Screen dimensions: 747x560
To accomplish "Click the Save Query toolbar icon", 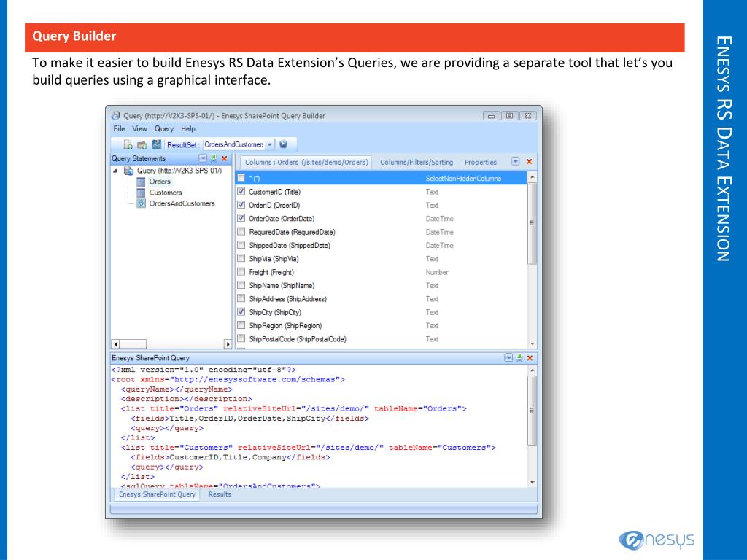I will (x=157, y=144).
